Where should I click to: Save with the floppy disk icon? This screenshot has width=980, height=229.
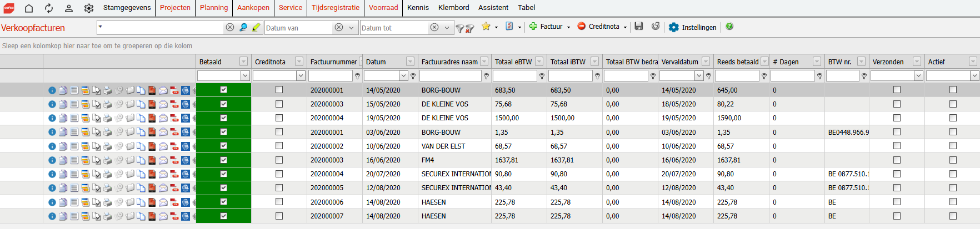pyautogui.click(x=639, y=27)
